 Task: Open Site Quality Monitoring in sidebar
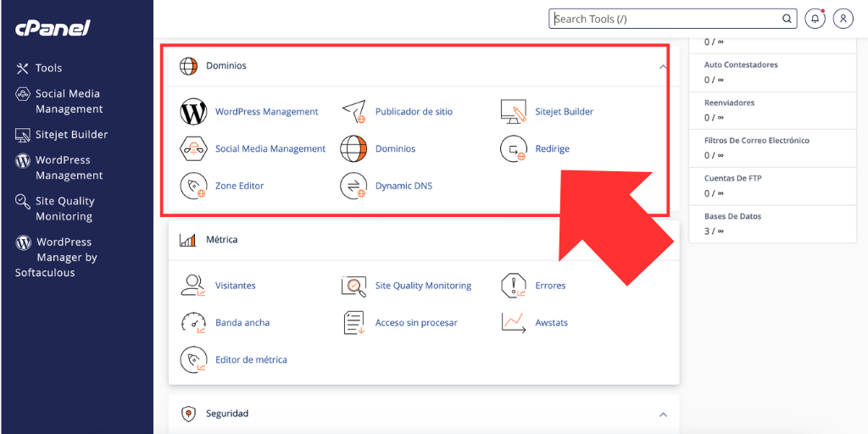tap(65, 209)
